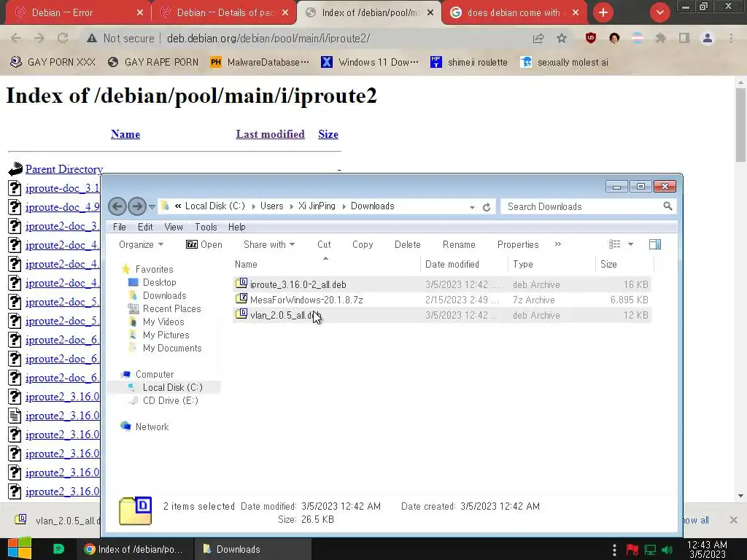Click the Delete toolbar command
This screenshot has height=560, width=747.
click(407, 244)
